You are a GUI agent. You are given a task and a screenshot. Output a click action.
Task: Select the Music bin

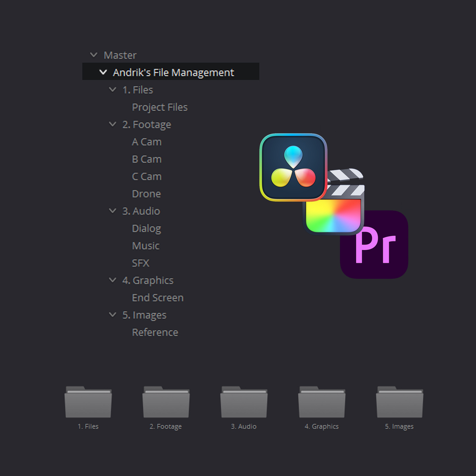(x=146, y=246)
